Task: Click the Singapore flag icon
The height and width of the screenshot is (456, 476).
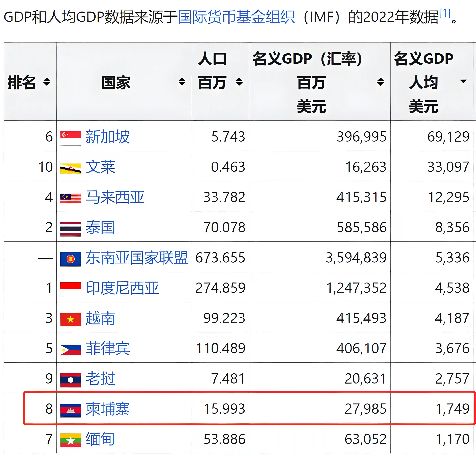Action: coord(70,138)
